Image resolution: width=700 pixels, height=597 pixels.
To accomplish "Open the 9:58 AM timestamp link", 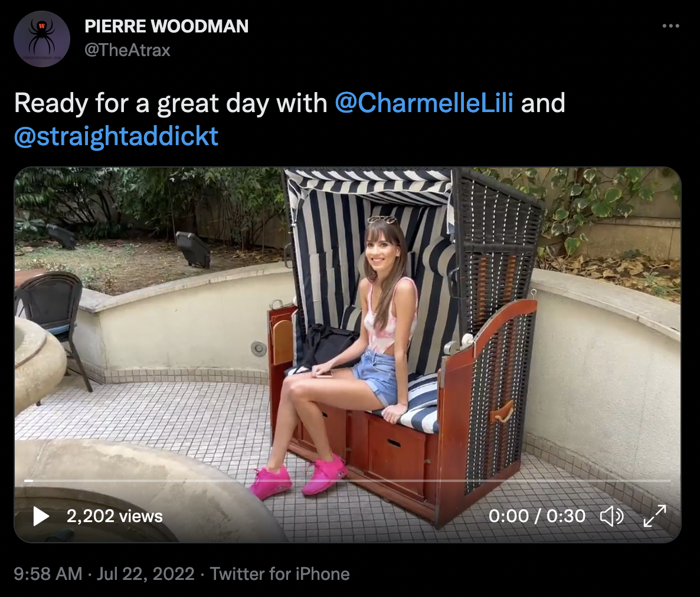I will click(48, 574).
